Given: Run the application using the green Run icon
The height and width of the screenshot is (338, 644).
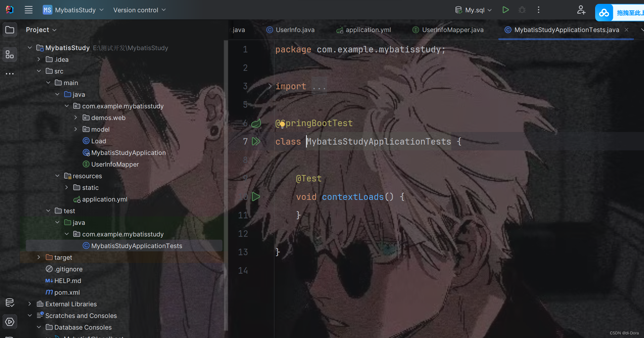Looking at the screenshot, I should tap(505, 10).
